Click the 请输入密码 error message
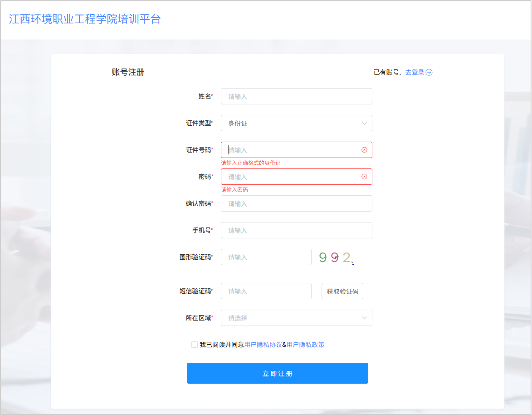532x415 pixels. [x=234, y=190]
